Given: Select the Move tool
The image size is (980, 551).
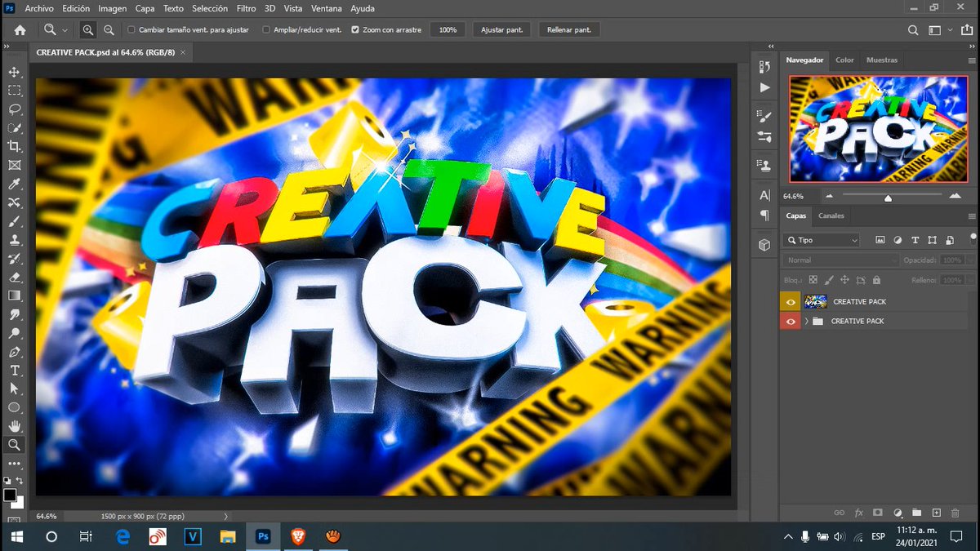Looking at the screenshot, I should pos(14,71).
